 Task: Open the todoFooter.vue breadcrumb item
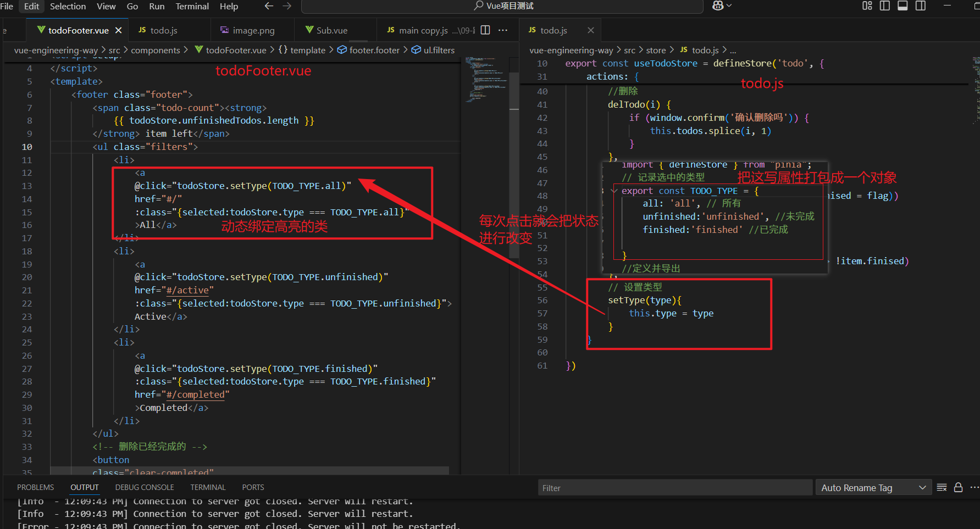(x=230, y=50)
